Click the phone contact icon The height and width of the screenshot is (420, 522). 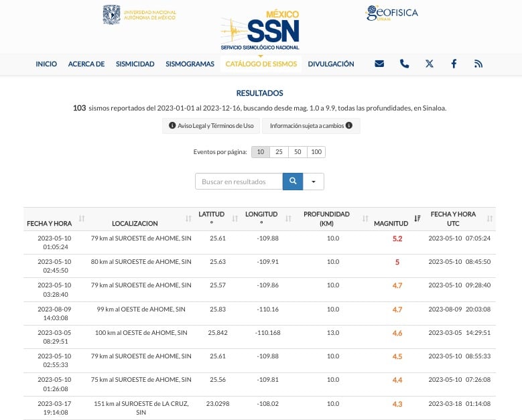click(x=404, y=64)
